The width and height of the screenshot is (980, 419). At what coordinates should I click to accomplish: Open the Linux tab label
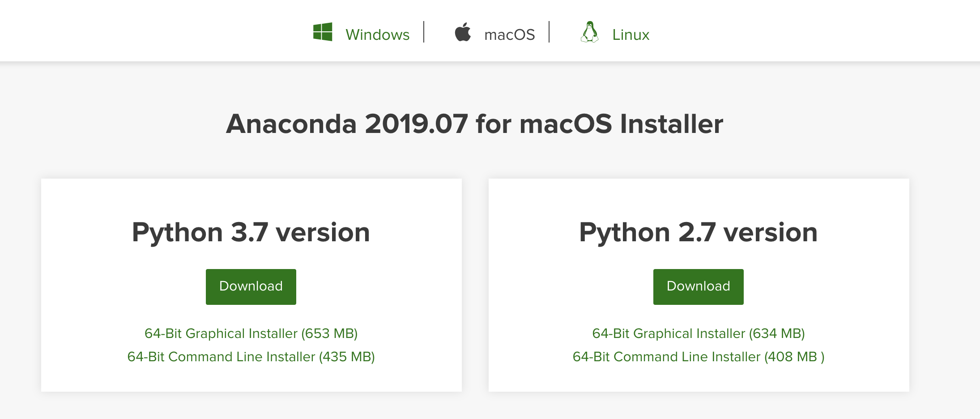631,34
